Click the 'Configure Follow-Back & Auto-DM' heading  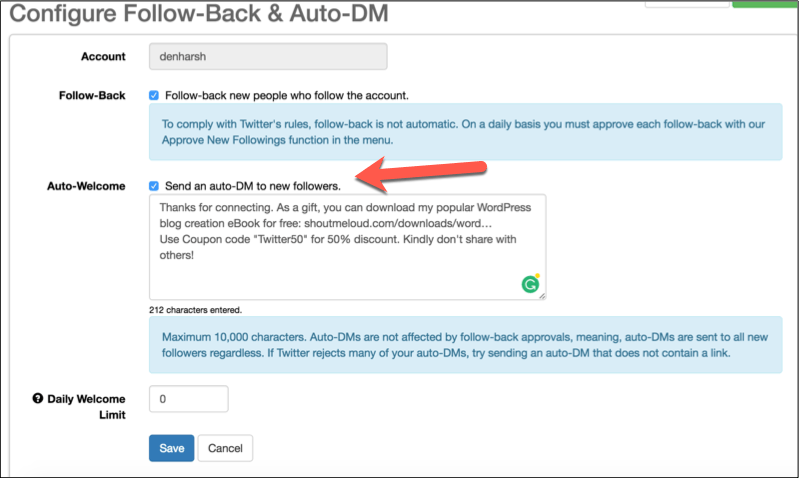click(x=199, y=13)
